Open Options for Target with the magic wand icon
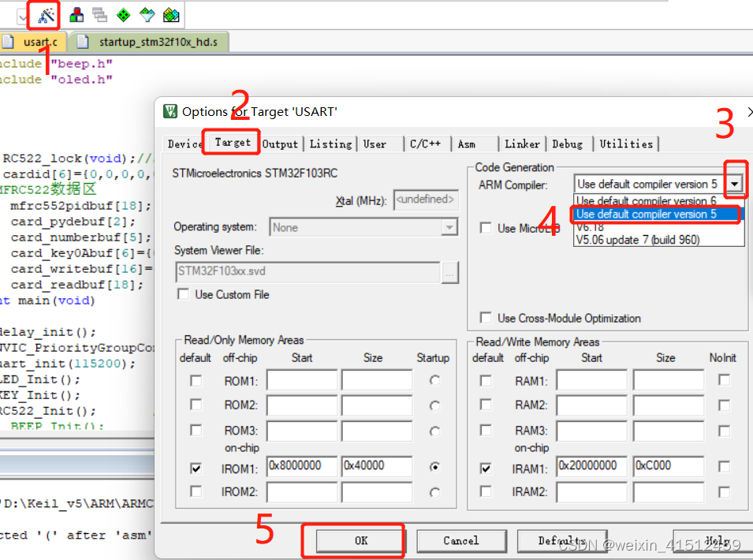This screenshot has height=560, width=753. pyautogui.click(x=43, y=14)
